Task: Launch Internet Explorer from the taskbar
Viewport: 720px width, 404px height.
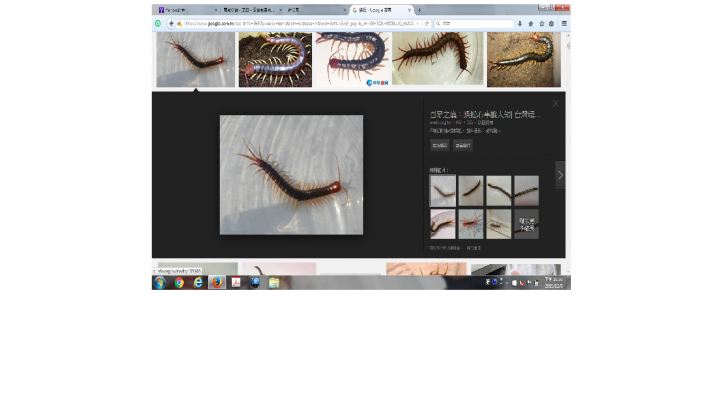Action: click(198, 283)
